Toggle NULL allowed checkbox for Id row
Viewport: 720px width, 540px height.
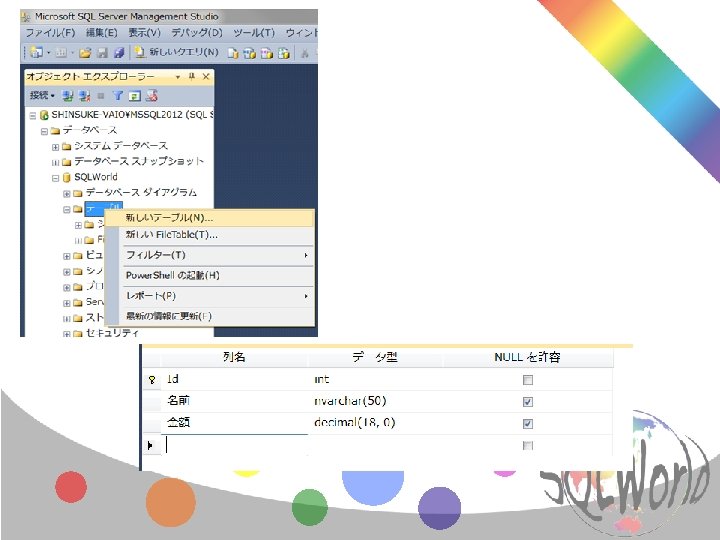pyautogui.click(x=528, y=380)
